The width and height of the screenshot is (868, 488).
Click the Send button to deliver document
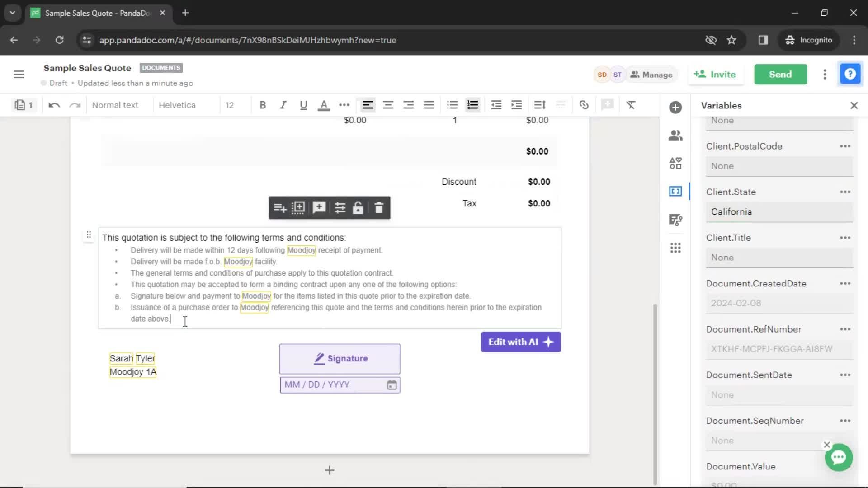pos(780,74)
